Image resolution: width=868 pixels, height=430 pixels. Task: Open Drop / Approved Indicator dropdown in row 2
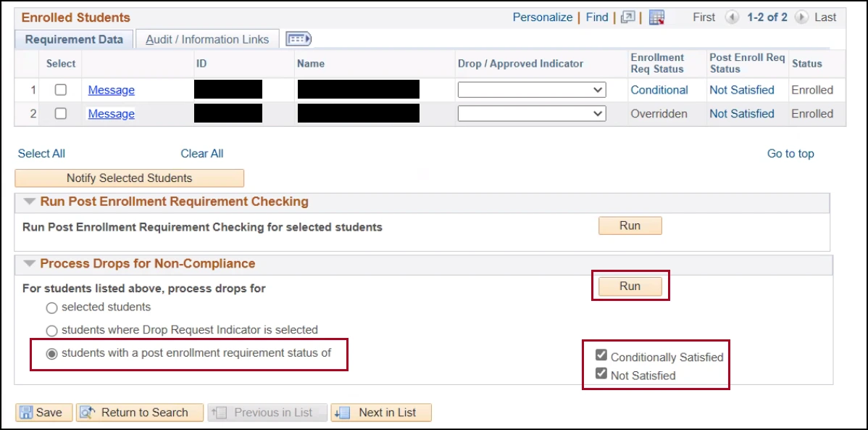[532, 114]
